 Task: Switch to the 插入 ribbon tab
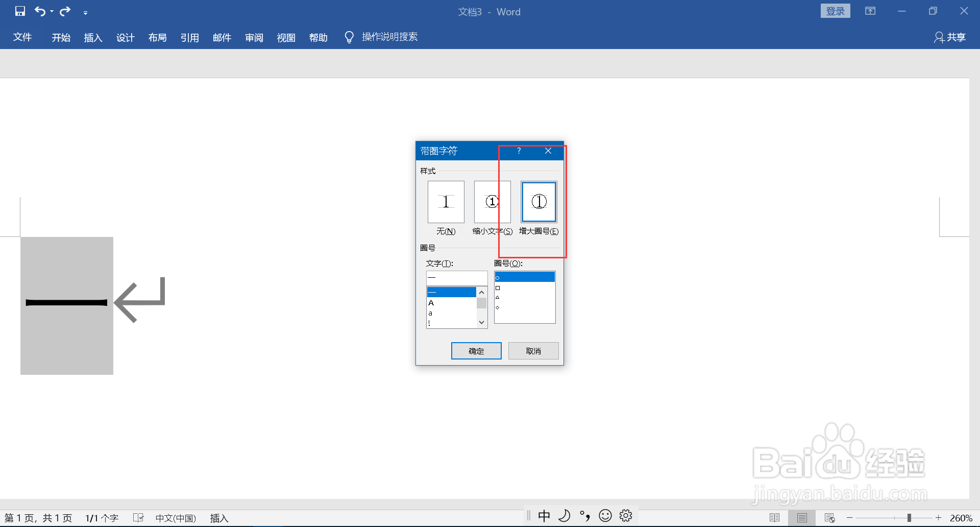pos(93,37)
